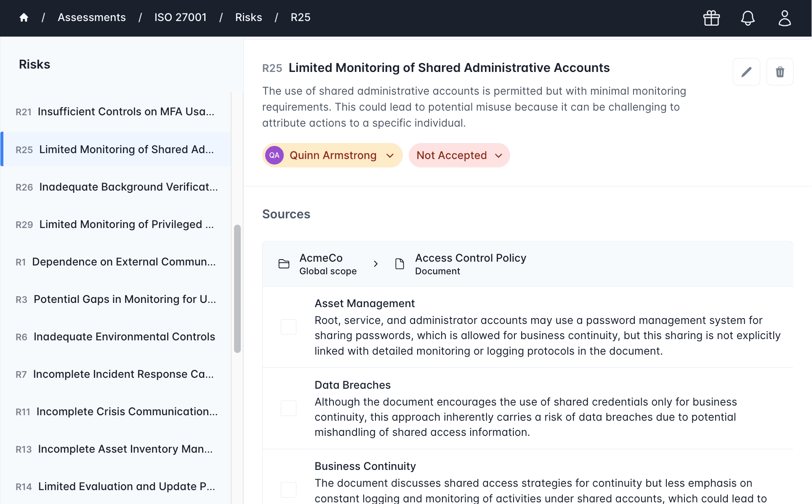Select risk R6 Inadequate Environmental Controls
Image resolution: width=812 pixels, height=504 pixels.
(x=116, y=337)
